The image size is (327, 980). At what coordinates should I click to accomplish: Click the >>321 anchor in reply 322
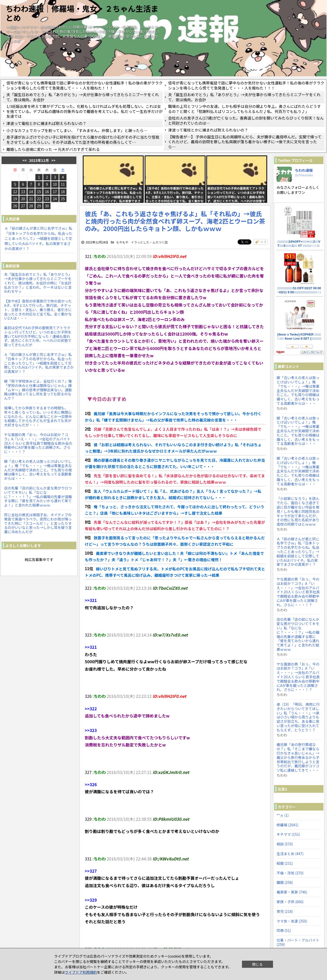[x=91, y=600]
